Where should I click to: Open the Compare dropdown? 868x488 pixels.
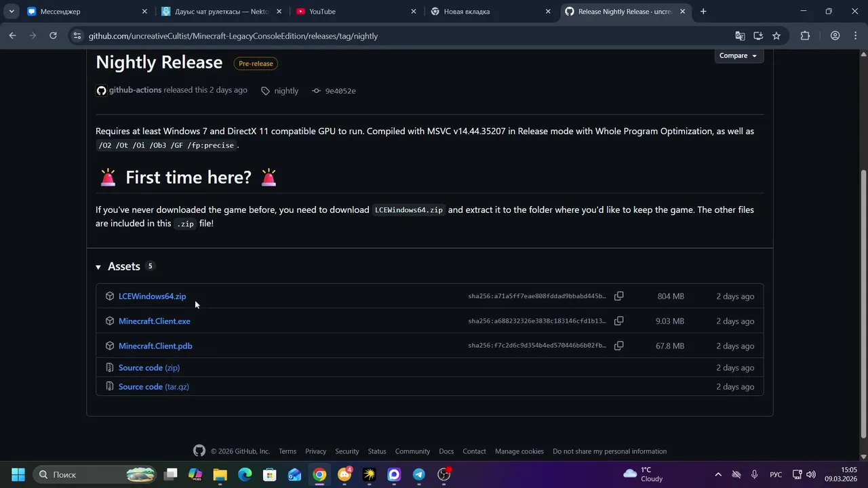pos(738,56)
